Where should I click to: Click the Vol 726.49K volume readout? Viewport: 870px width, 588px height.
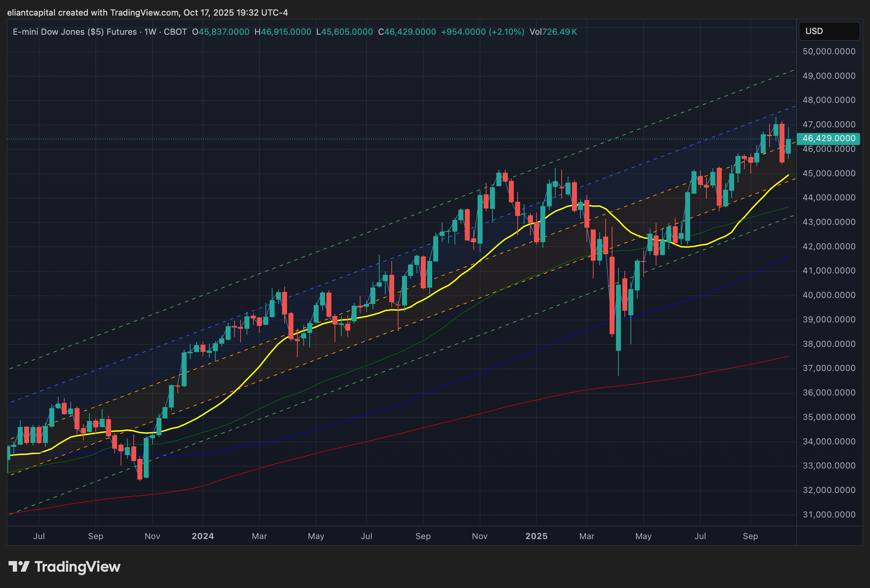pos(553,32)
